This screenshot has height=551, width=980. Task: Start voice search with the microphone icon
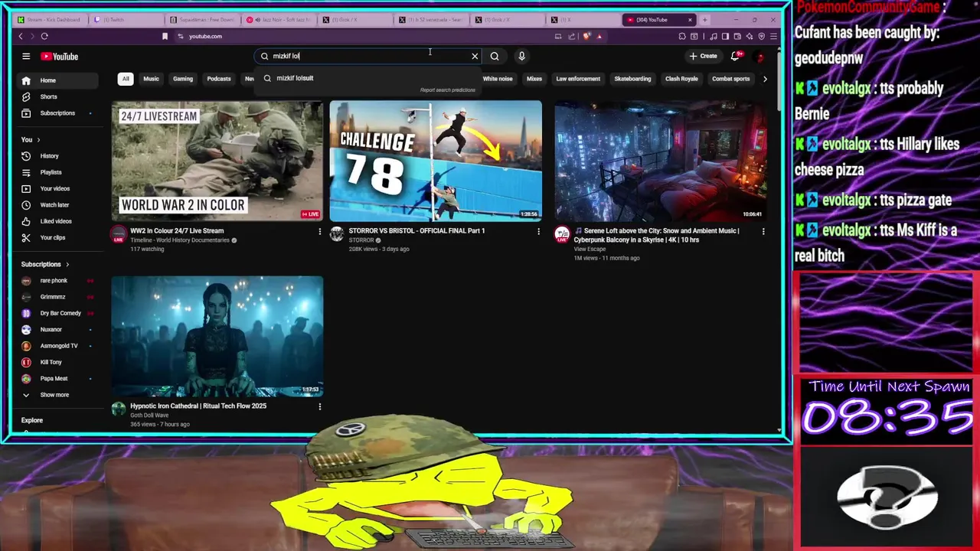521,56
